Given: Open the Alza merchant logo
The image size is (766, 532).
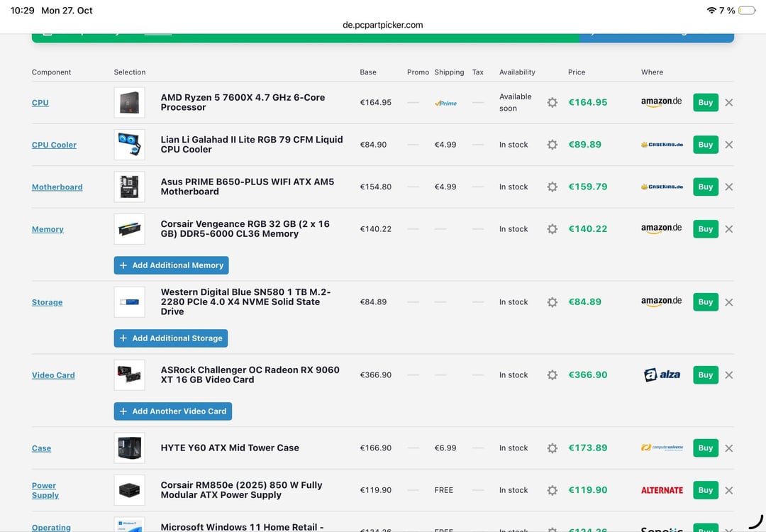Looking at the screenshot, I should pos(661,375).
